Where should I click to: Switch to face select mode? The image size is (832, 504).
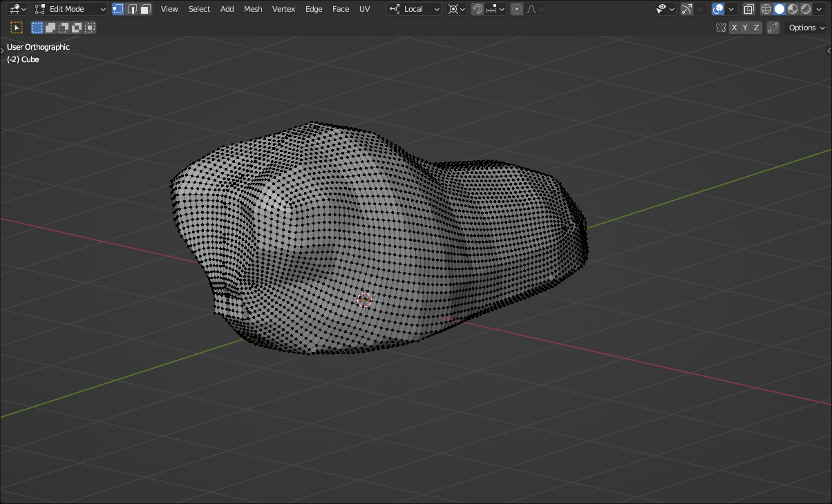coord(146,9)
